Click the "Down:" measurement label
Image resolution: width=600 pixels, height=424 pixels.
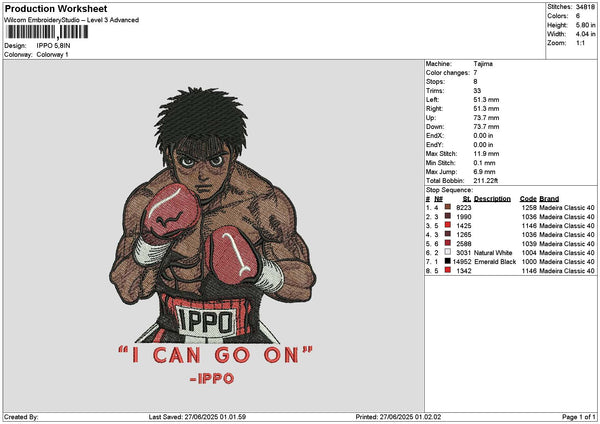click(435, 127)
